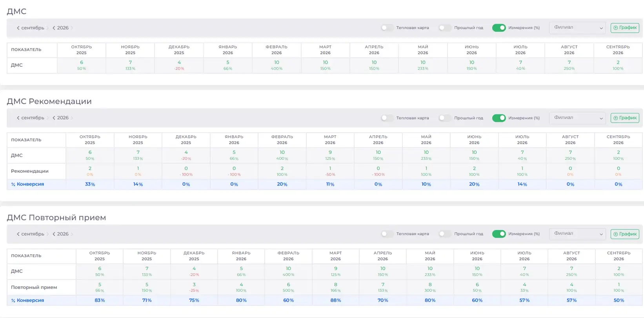Go to next month in ДМС Повторный прием panel
This screenshot has height=318, width=644.
pos(47,234)
